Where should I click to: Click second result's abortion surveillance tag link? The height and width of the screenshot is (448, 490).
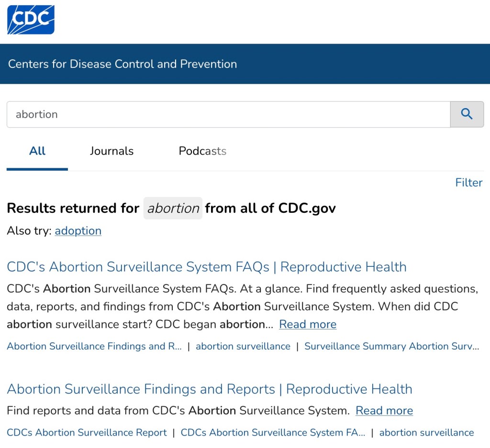426,433
